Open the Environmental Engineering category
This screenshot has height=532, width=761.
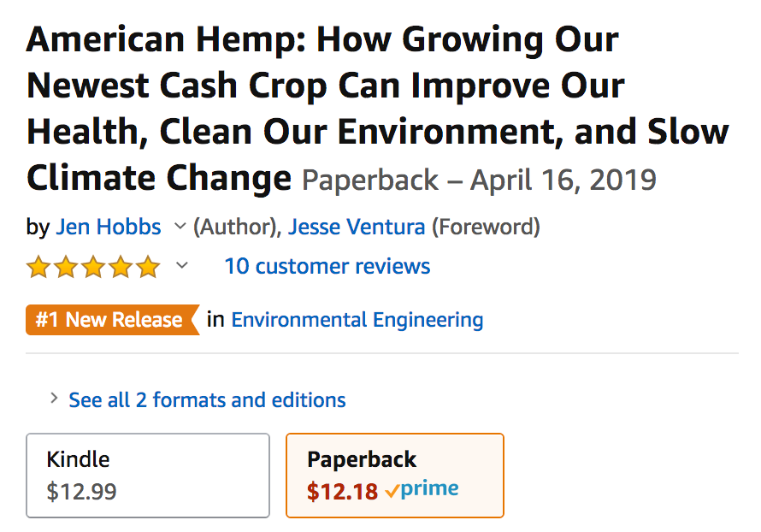point(357,320)
